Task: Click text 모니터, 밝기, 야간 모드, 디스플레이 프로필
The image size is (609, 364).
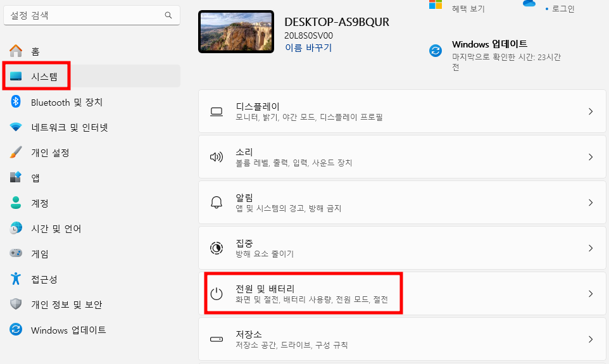Action: pos(309,117)
